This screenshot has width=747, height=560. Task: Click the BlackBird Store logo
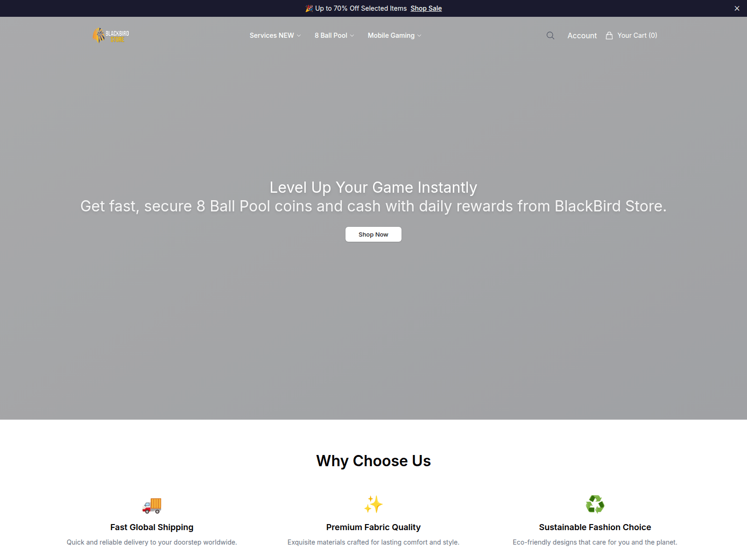coord(111,35)
